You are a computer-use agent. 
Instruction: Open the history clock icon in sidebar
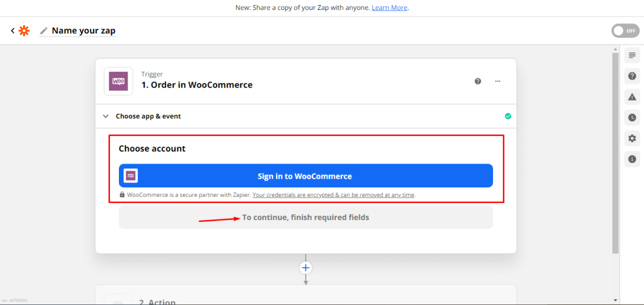pyautogui.click(x=631, y=118)
